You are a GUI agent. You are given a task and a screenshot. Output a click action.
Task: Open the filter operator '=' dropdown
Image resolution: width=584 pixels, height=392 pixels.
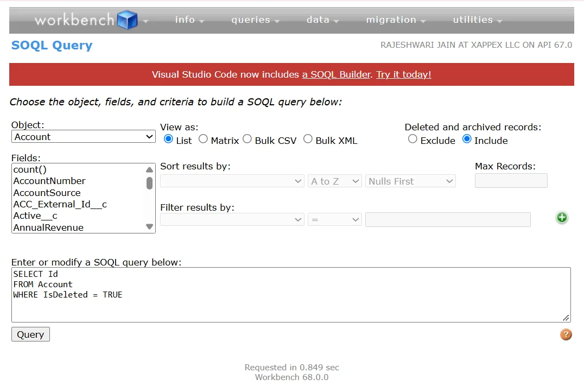tap(334, 219)
